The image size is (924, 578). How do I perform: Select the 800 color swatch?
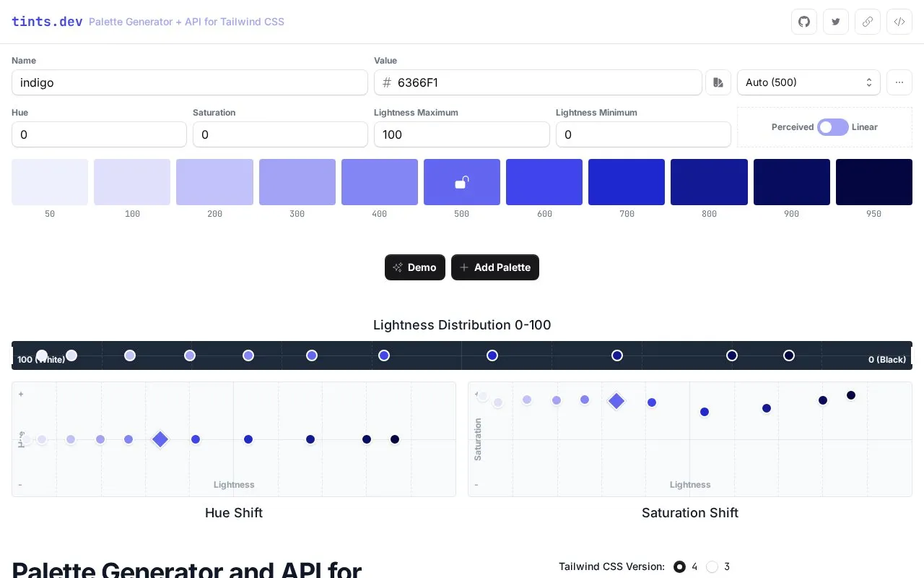(709, 182)
